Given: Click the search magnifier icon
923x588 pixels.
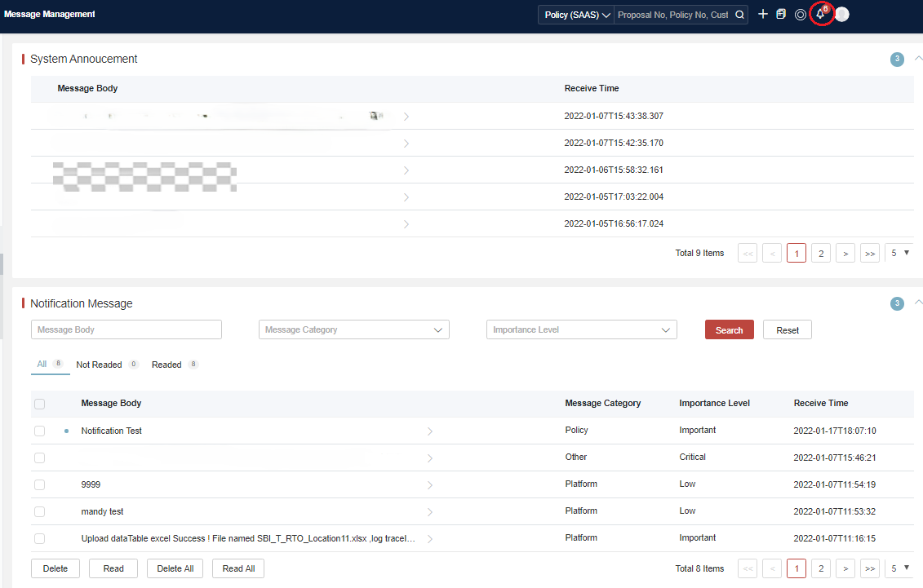Looking at the screenshot, I should click(739, 15).
